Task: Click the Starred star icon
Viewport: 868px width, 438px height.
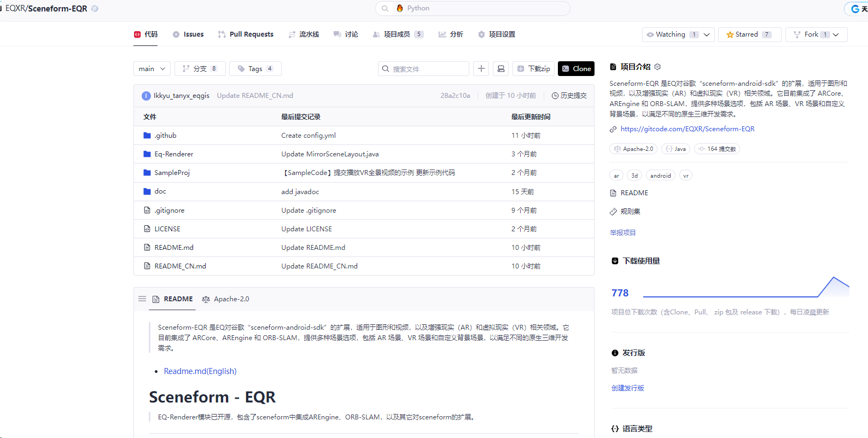Action: click(730, 34)
